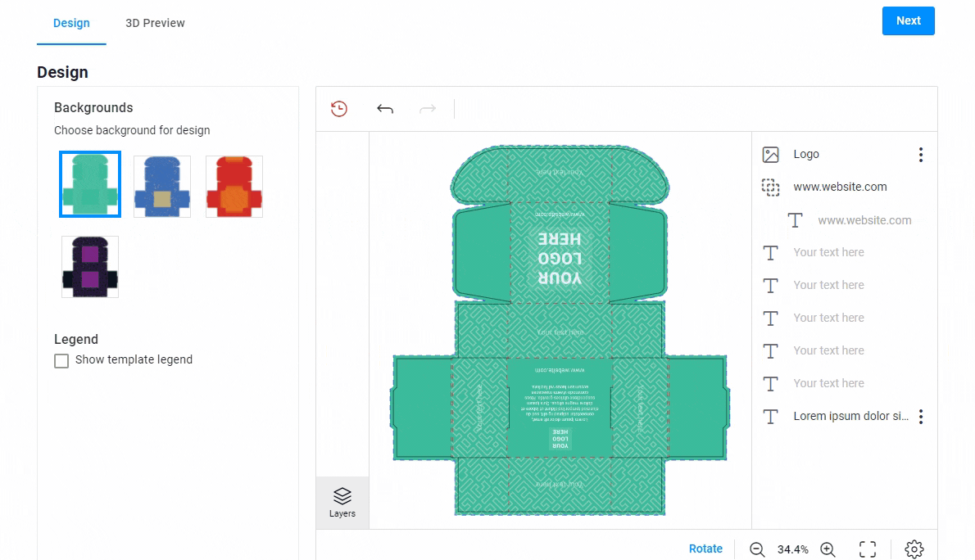
Task: Choose the green box background
Action: click(x=90, y=184)
